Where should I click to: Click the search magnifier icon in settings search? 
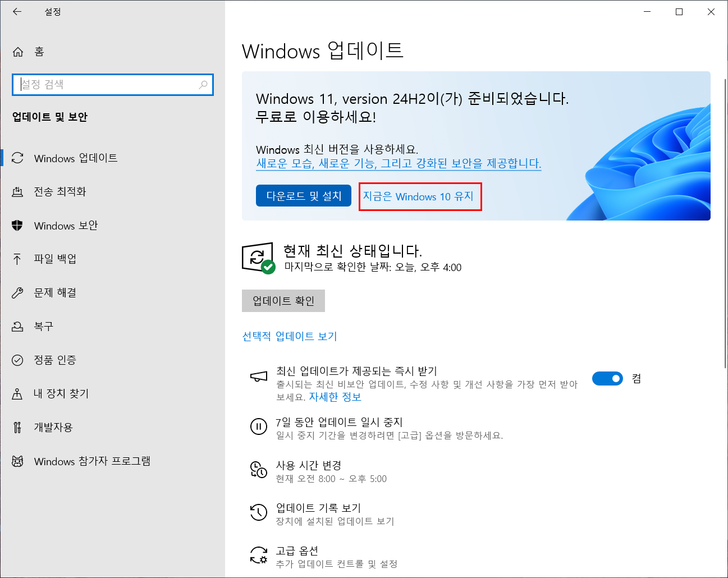(203, 85)
